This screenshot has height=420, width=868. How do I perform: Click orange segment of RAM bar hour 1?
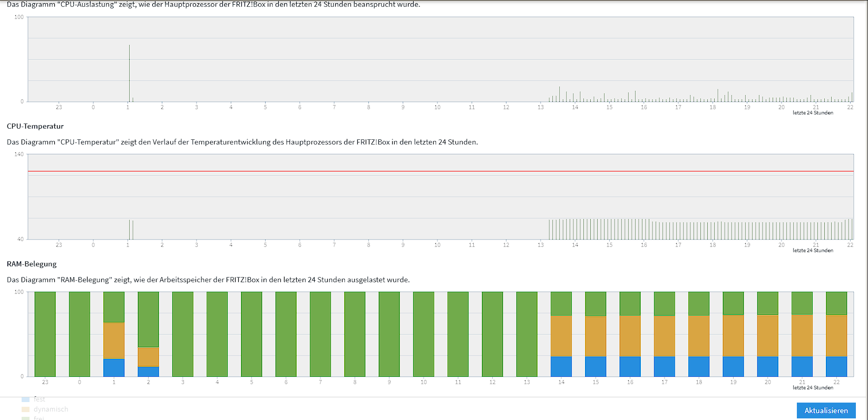114,340
